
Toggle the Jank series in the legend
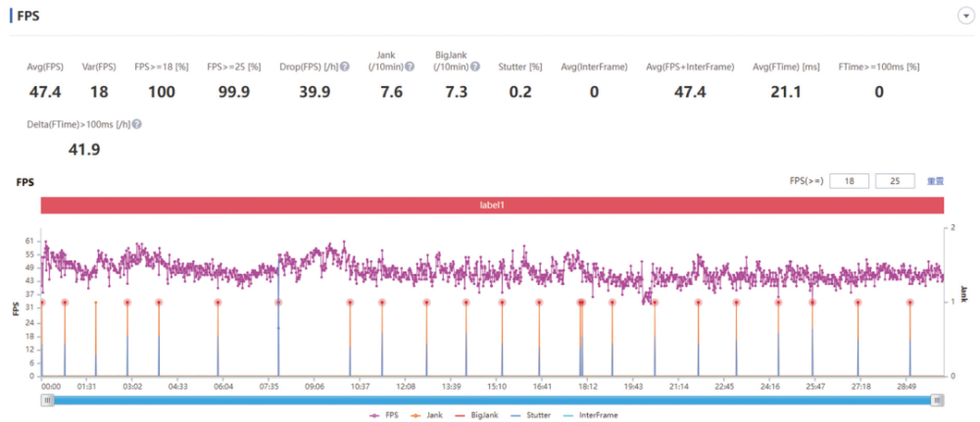[427, 414]
